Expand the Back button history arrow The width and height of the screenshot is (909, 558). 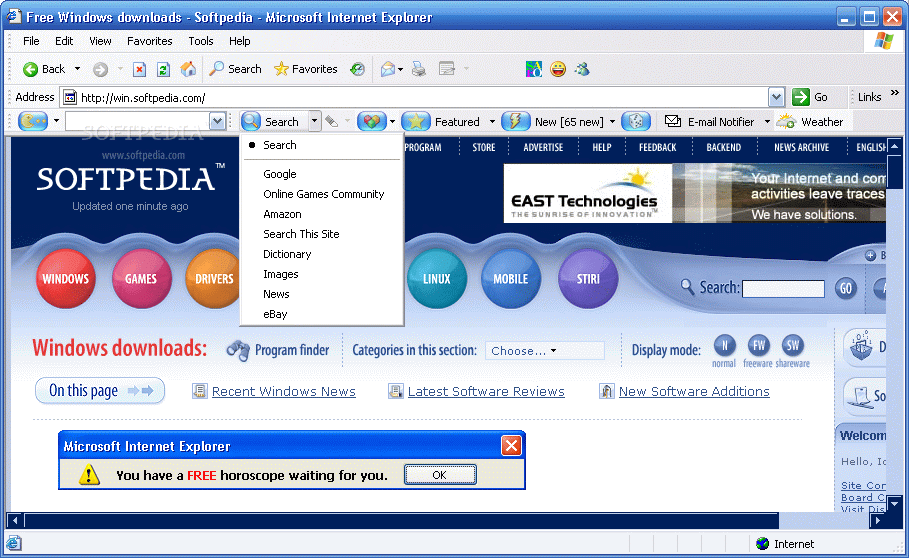point(77,69)
